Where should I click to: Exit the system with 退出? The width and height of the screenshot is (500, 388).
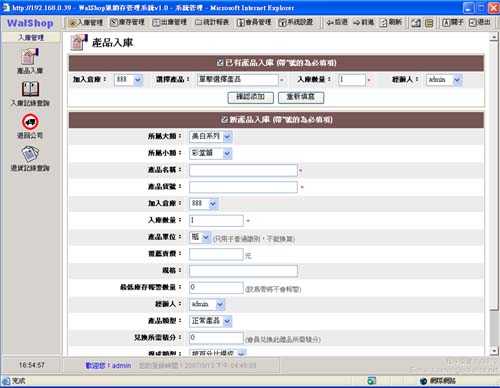pos(479,22)
